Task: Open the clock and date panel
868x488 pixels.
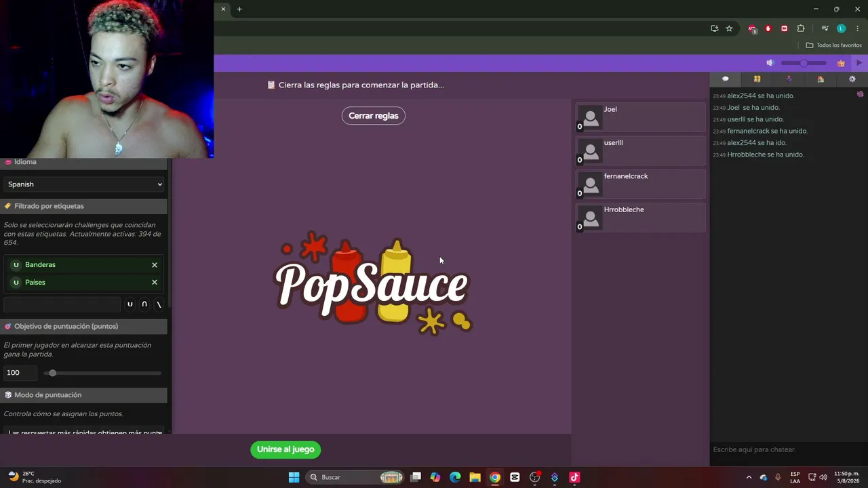Action: pos(847,477)
